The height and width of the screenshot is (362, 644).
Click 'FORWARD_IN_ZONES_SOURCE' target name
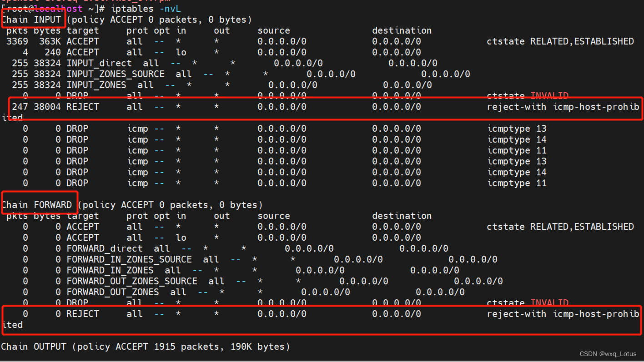(x=129, y=259)
